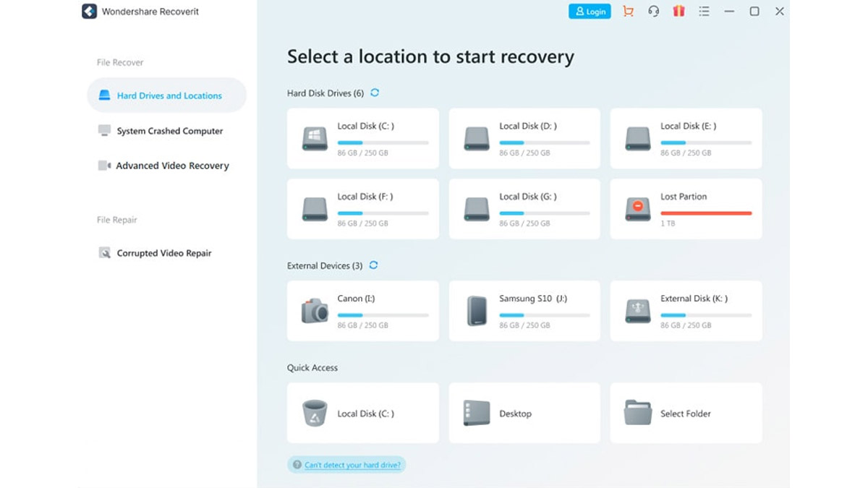Screen dimensions: 868x488
Task: Click the Local Disk (D: ) drive icon
Action: (x=477, y=138)
